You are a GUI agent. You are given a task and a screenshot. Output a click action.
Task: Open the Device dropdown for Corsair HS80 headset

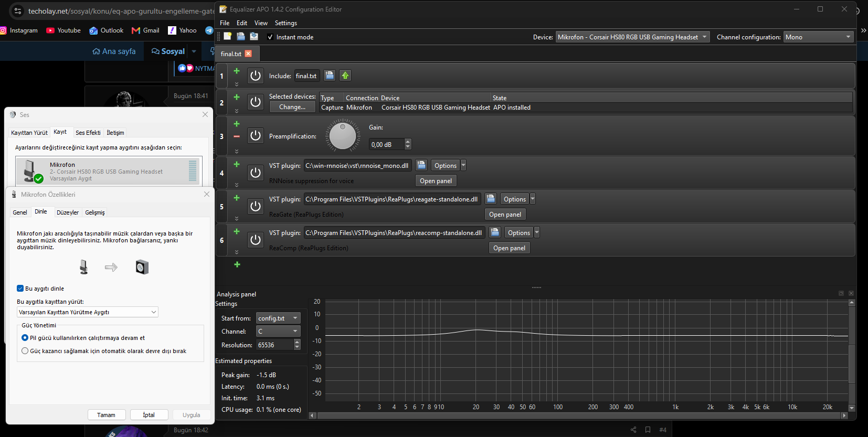[x=632, y=37]
